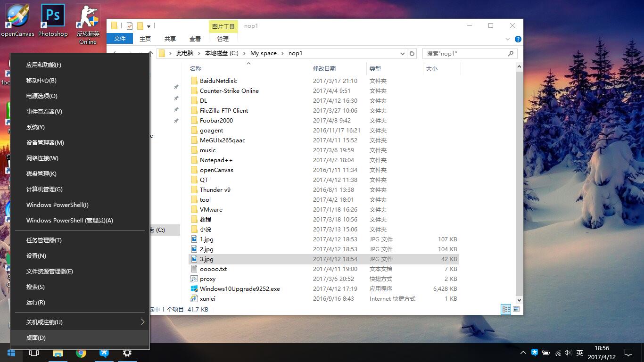The height and width of the screenshot is (362, 644).
Task: Click the 修改日期 column header
Action: click(x=324, y=69)
